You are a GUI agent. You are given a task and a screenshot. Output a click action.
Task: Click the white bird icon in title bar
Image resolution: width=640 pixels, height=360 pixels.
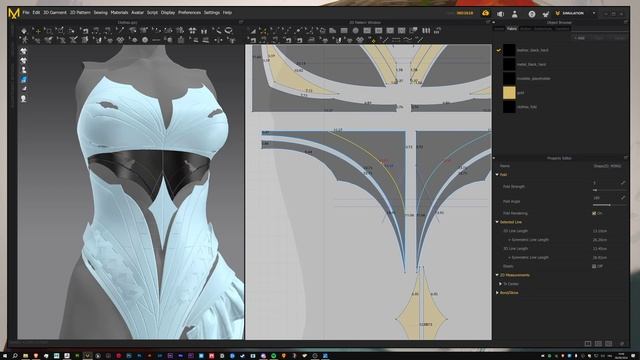point(546,14)
